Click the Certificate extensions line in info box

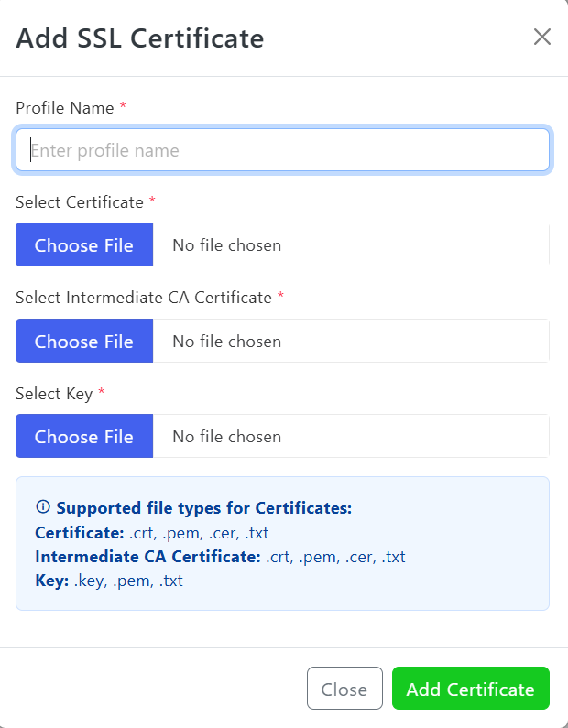pyautogui.click(x=151, y=533)
